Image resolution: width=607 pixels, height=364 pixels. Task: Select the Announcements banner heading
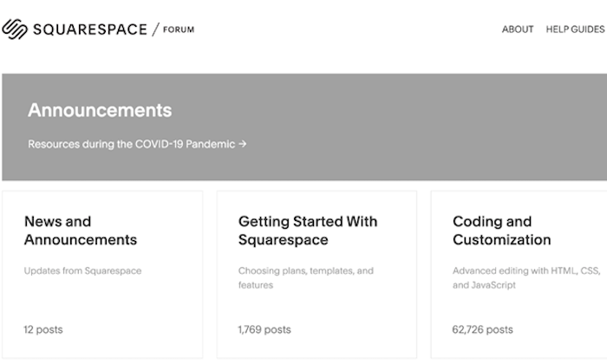[x=100, y=110]
